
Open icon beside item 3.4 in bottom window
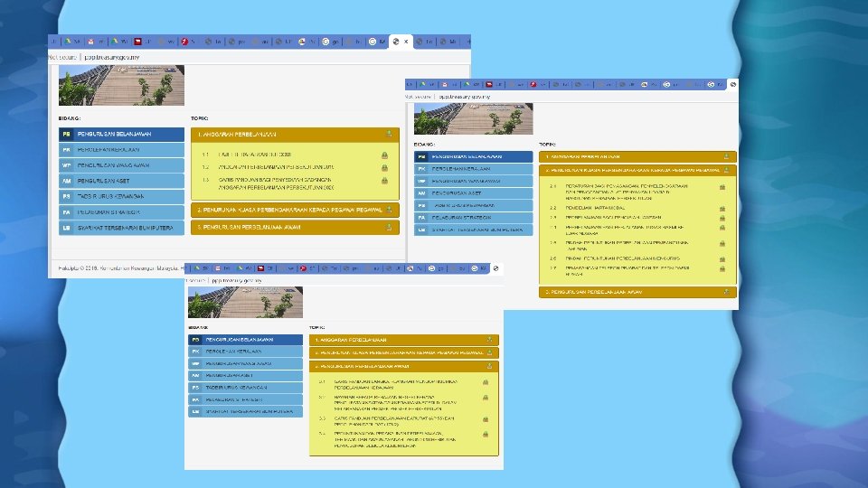(x=485, y=435)
